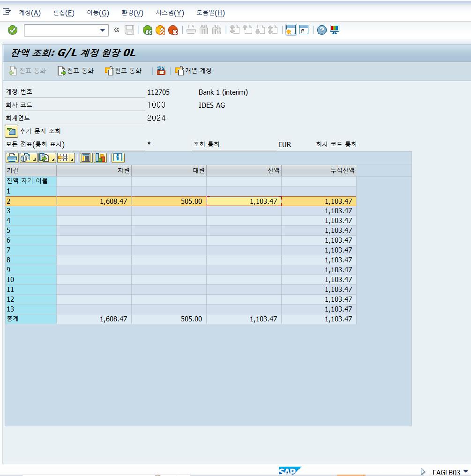Click the First Page icon
Screen dimensions: 471x476
coord(235,30)
